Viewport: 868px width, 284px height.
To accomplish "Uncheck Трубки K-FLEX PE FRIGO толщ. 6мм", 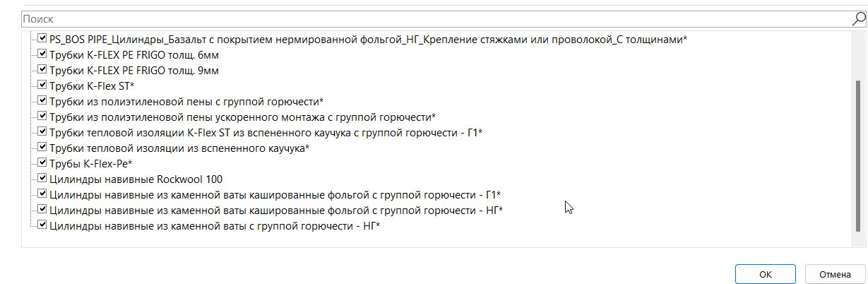I will coord(42,54).
